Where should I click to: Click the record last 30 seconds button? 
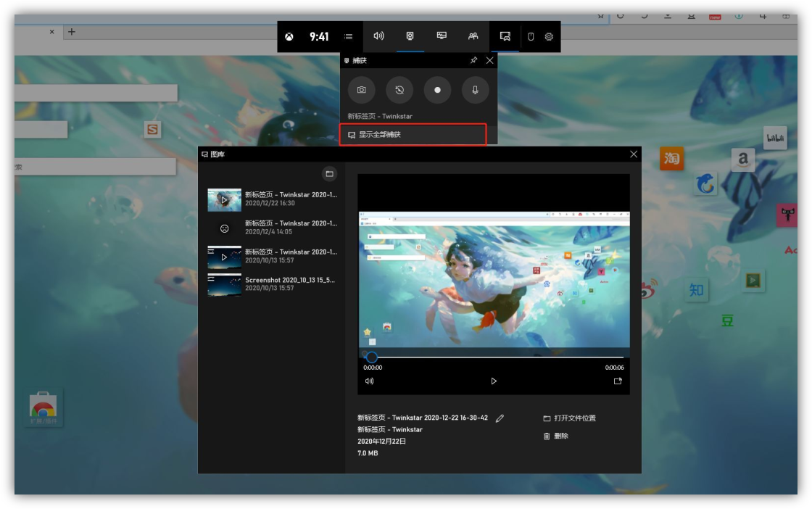coord(399,90)
